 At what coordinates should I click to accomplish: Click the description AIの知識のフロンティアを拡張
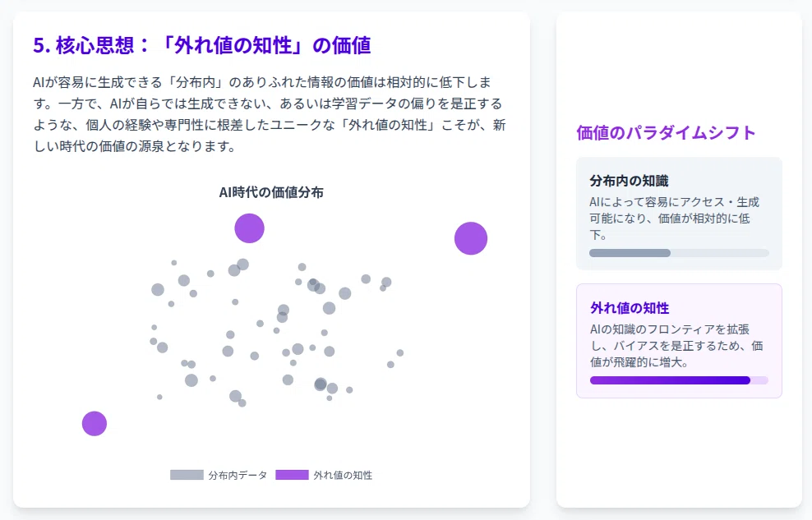pos(676,346)
